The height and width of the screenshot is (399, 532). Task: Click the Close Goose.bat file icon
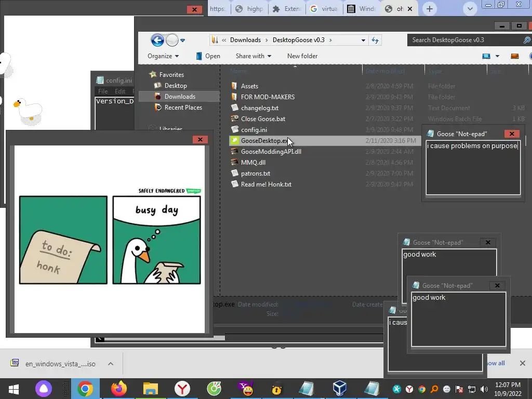coord(234,118)
